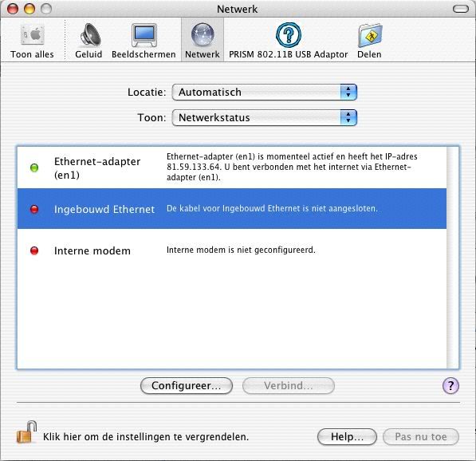Click the purple question mark help icon
Screen dimensions: 476x461
point(450,386)
